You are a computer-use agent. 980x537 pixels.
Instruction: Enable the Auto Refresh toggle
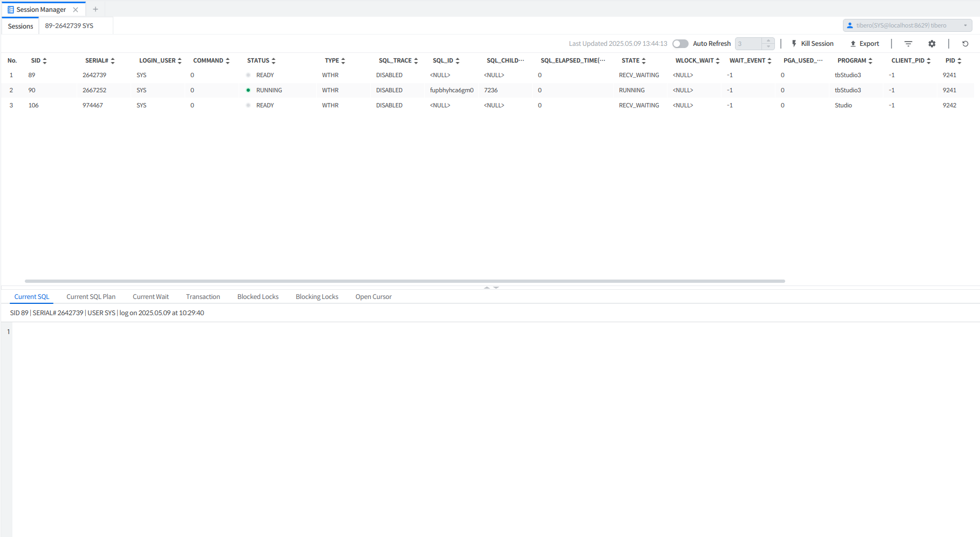680,44
